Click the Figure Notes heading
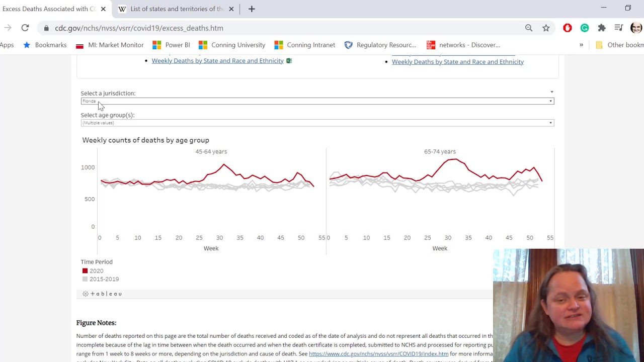This screenshot has width=644, height=362. (x=96, y=323)
